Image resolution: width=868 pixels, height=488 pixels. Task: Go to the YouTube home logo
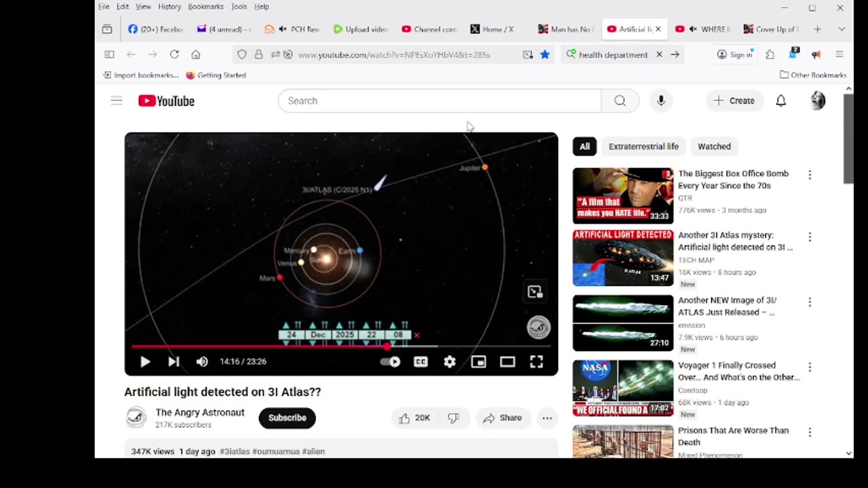pyautogui.click(x=166, y=101)
